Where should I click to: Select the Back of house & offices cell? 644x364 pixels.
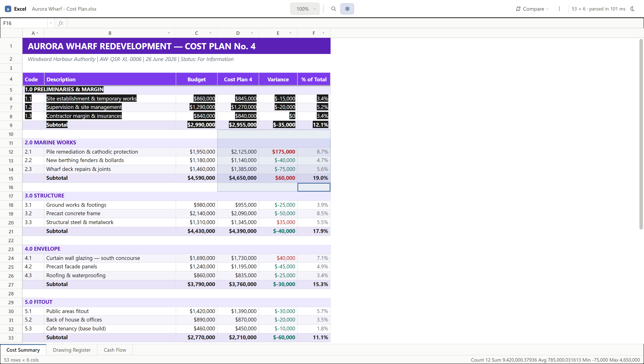click(x=110, y=320)
